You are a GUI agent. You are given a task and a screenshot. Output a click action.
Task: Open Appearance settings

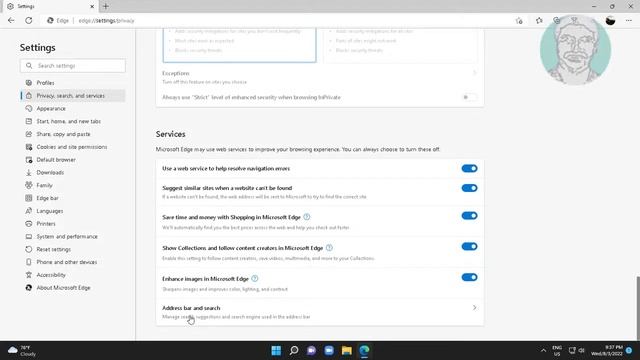[x=51, y=109]
